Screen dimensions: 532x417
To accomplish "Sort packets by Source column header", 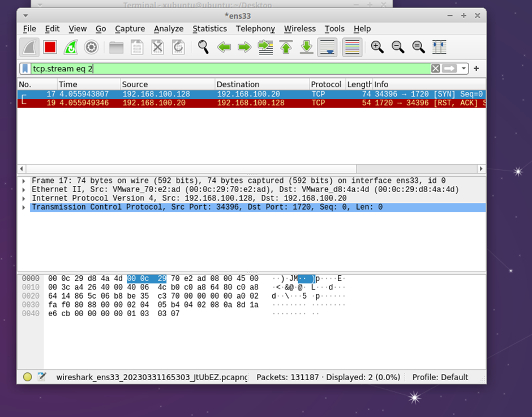I will (168, 84).
